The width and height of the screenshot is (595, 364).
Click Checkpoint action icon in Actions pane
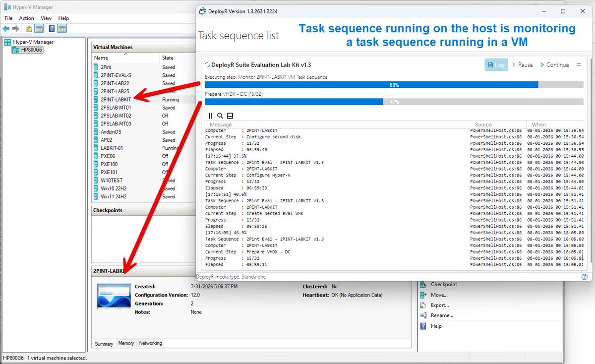pos(423,285)
